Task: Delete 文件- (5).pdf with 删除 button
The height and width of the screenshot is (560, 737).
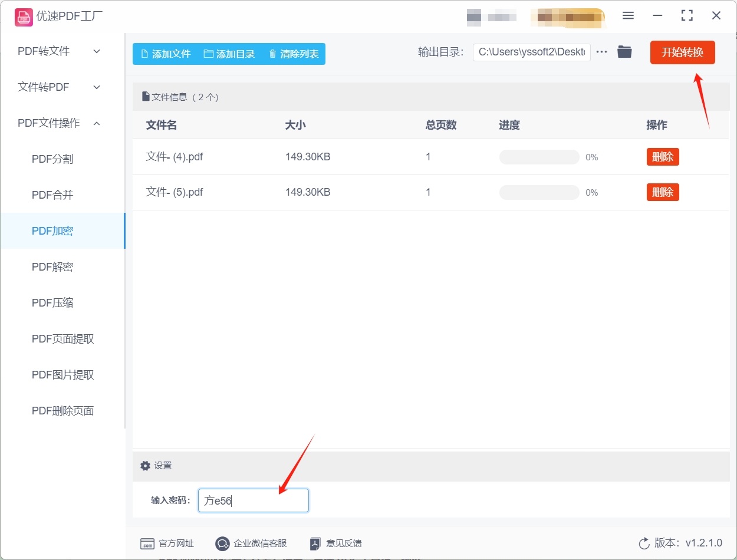Action: [663, 192]
